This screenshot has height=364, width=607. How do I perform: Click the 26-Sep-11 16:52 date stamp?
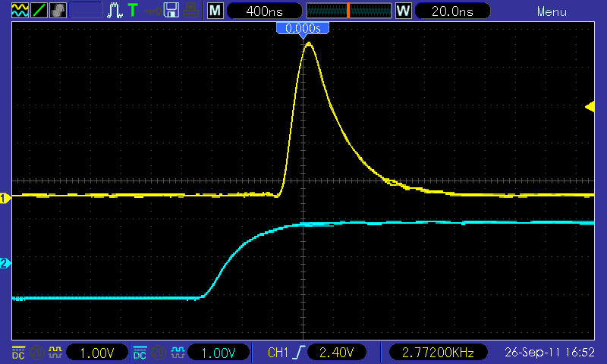click(549, 353)
